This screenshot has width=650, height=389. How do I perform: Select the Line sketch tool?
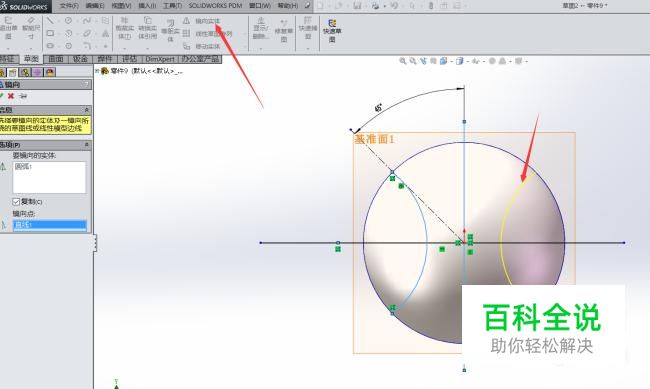tap(50, 20)
